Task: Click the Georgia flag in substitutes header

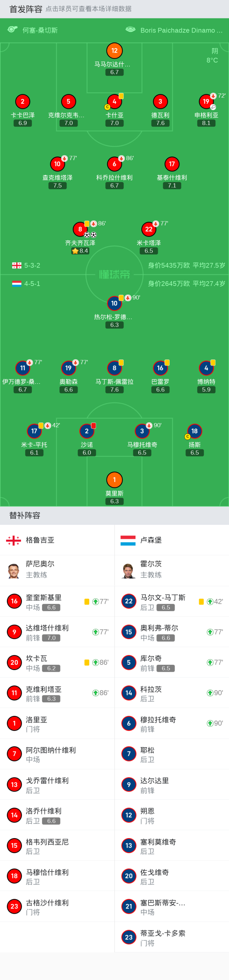Action: [x=14, y=540]
